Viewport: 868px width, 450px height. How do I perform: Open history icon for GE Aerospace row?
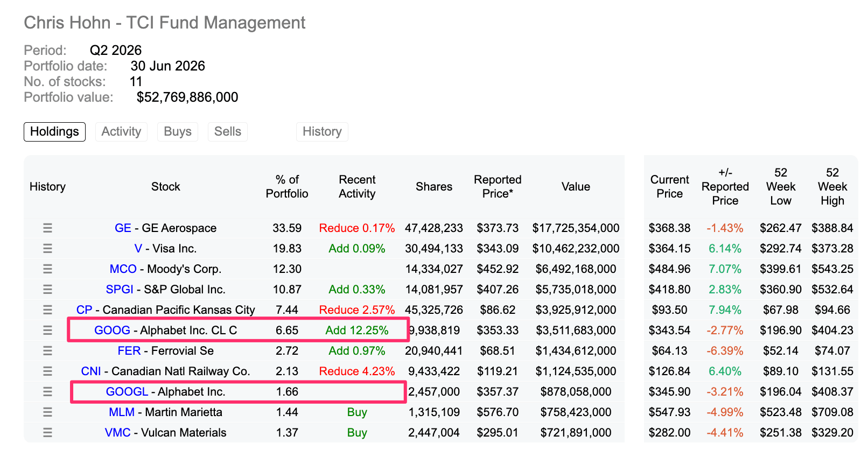47,228
